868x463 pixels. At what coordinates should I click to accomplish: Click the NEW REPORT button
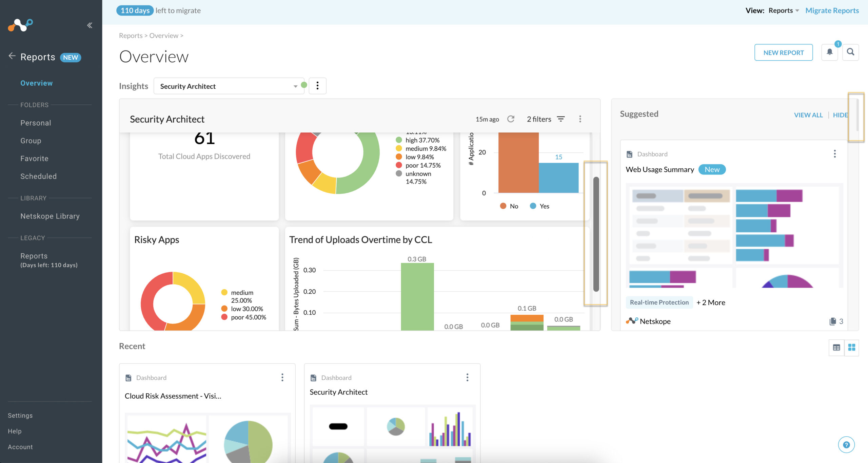(783, 52)
